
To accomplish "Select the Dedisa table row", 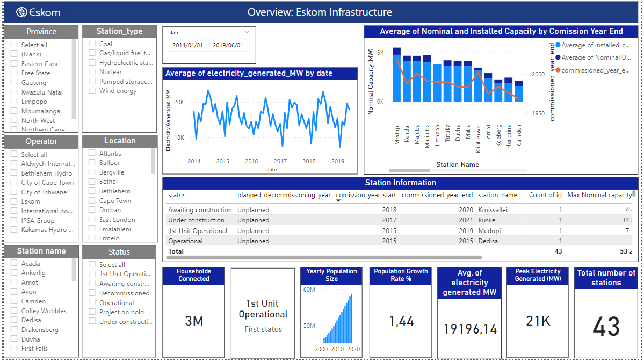I will (x=399, y=241).
